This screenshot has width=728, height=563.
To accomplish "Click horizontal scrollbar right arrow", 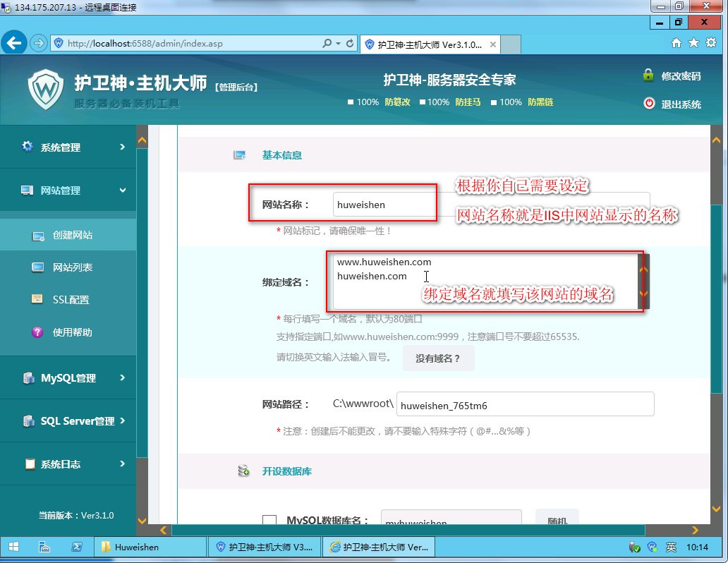I will (695, 530).
